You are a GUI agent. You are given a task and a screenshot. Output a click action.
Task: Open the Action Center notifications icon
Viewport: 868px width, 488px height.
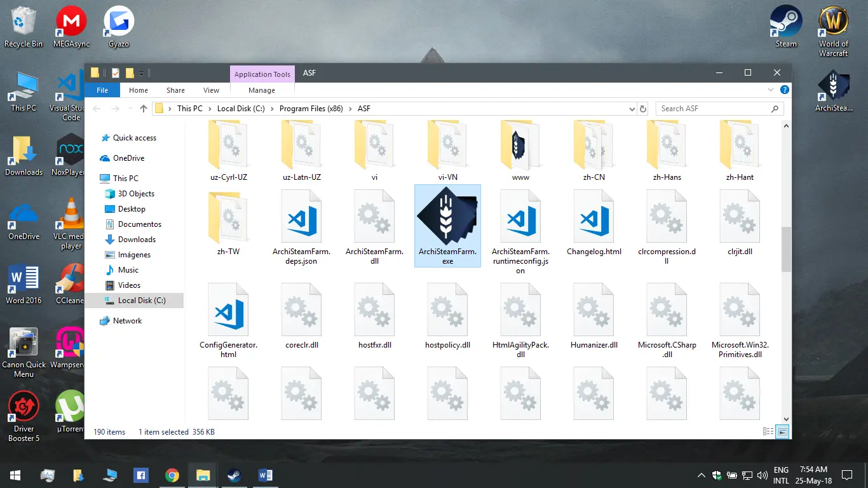pyautogui.click(x=846, y=475)
